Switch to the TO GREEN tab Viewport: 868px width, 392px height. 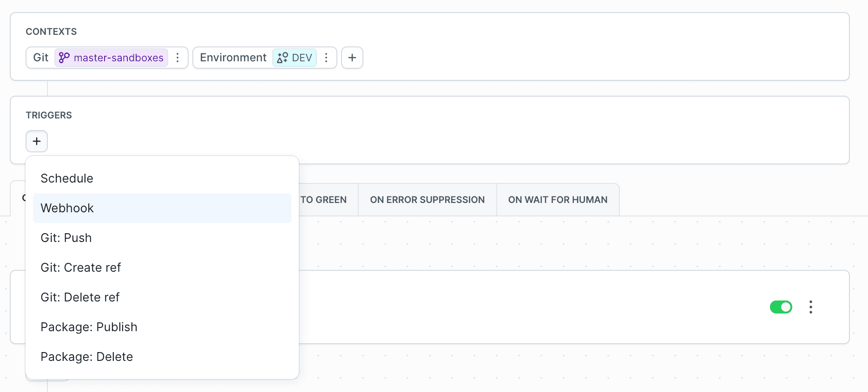pos(325,200)
